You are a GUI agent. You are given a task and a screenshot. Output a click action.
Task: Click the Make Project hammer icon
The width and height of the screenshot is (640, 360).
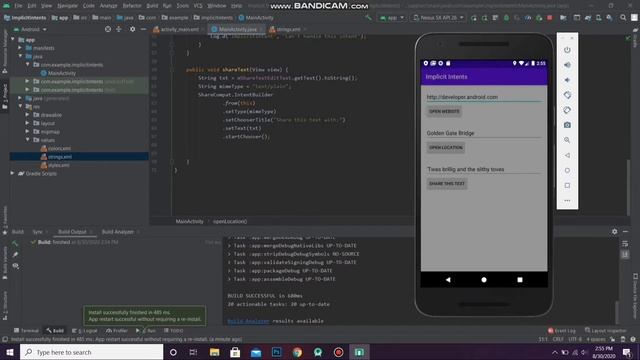point(369,18)
